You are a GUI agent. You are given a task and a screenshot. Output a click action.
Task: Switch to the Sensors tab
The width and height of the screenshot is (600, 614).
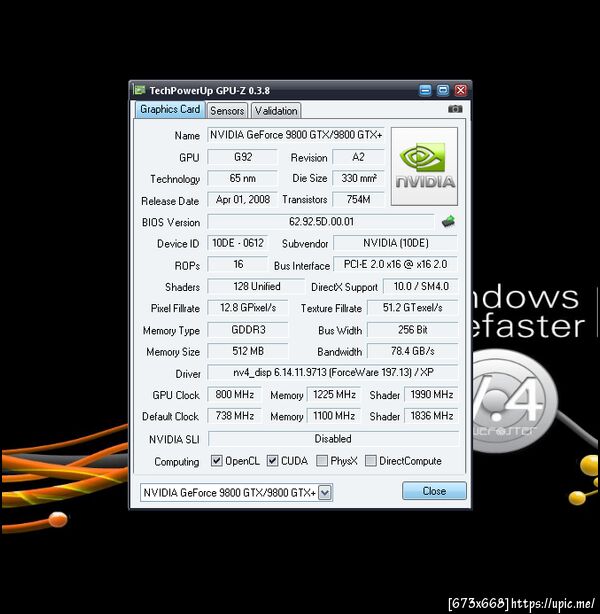(x=227, y=111)
